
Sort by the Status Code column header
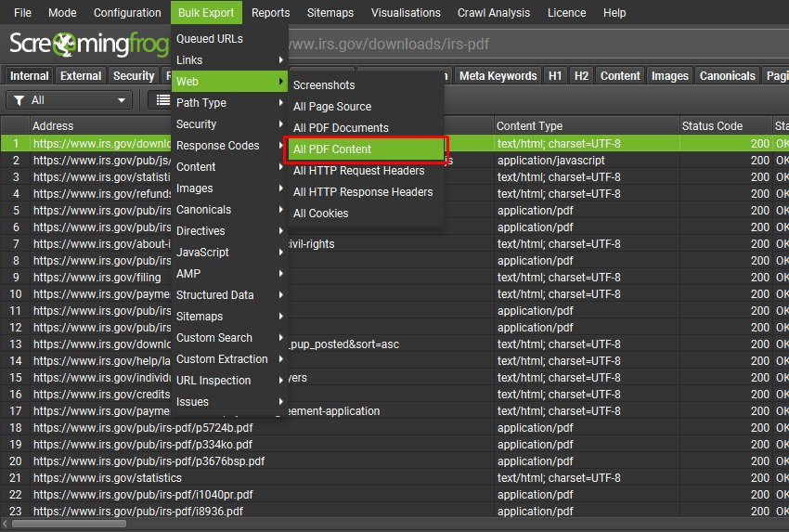click(726, 126)
